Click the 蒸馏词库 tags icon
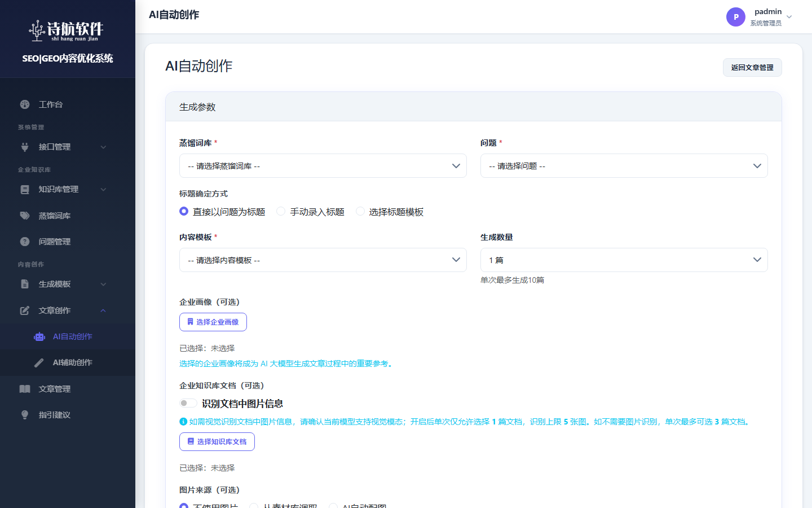The image size is (812, 508). 25,216
